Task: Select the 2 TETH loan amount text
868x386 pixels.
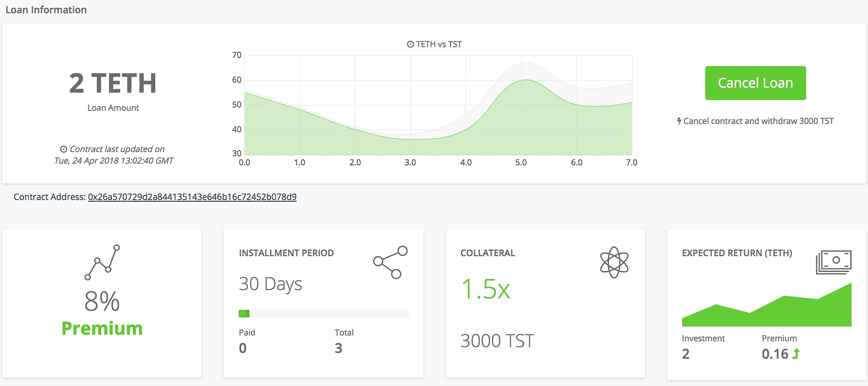Action: 113,83
